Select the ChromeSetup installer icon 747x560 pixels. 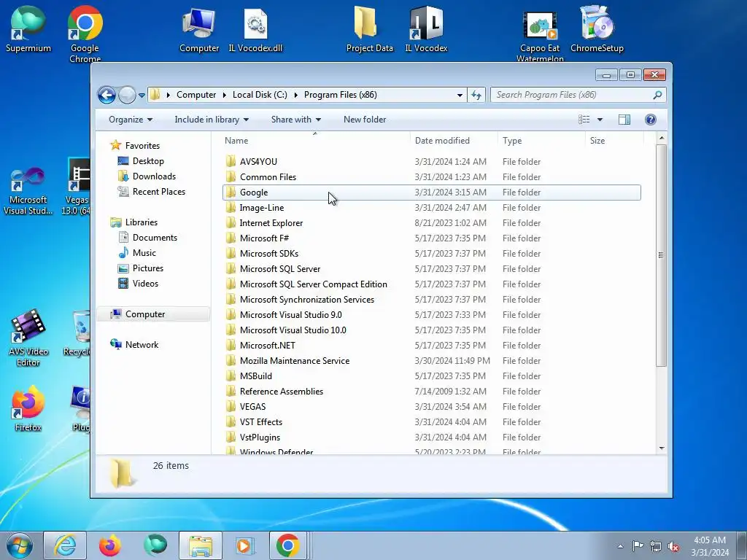pyautogui.click(x=597, y=29)
